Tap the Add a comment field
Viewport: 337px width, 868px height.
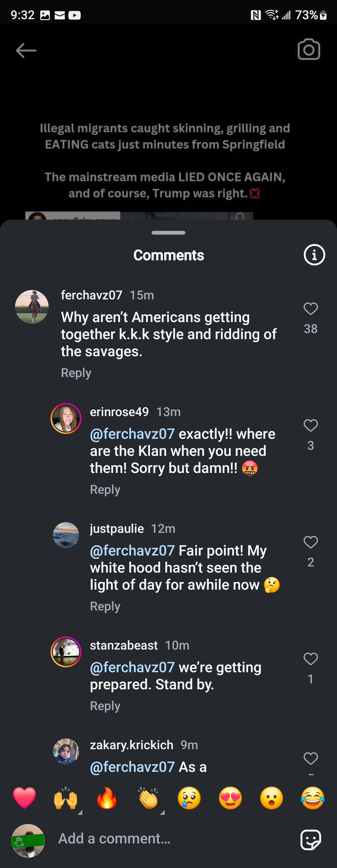[x=168, y=839]
